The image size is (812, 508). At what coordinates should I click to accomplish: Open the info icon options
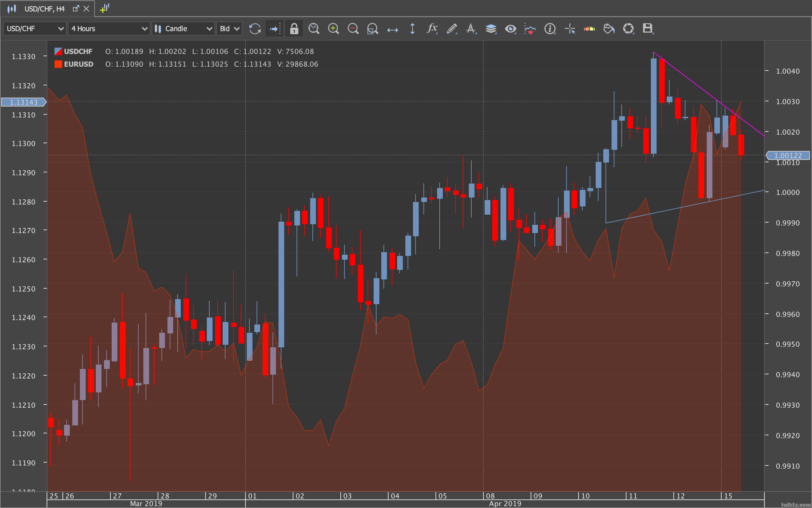click(550, 29)
